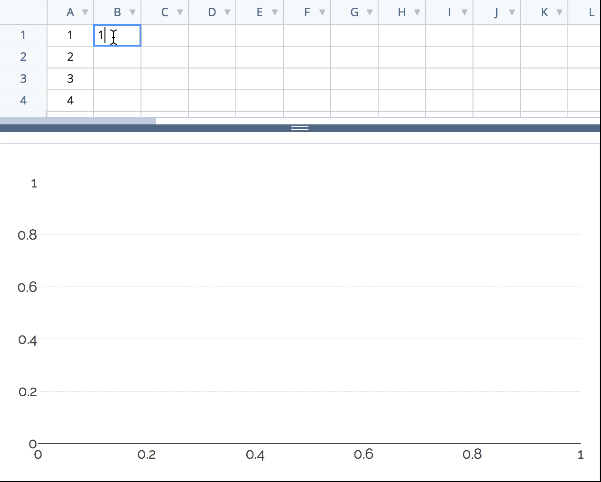Select cell A4 containing value 4
Viewport: 601px width, 482px height.
tap(70, 101)
